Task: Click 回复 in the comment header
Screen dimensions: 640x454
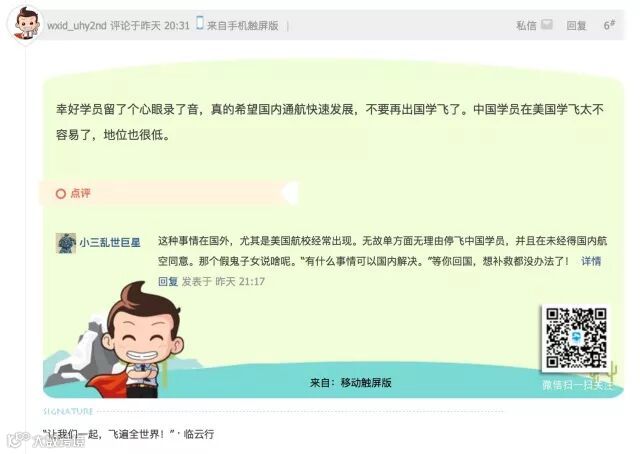Action: click(x=576, y=26)
